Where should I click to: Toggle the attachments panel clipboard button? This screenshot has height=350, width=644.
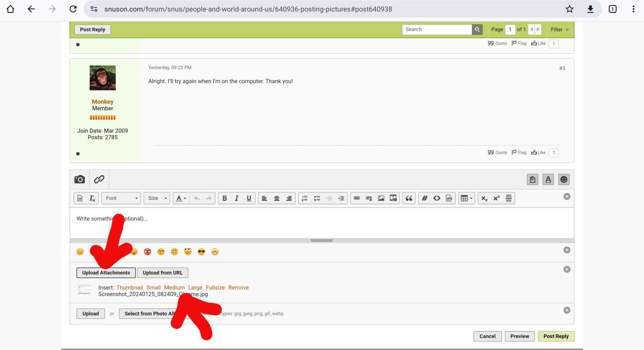(533, 179)
